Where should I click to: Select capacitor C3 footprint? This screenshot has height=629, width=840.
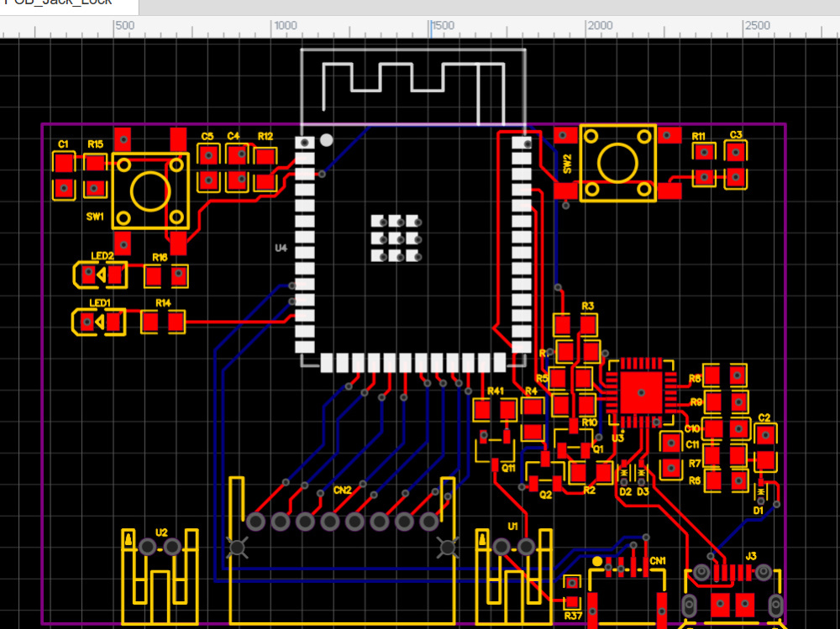point(736,165)
